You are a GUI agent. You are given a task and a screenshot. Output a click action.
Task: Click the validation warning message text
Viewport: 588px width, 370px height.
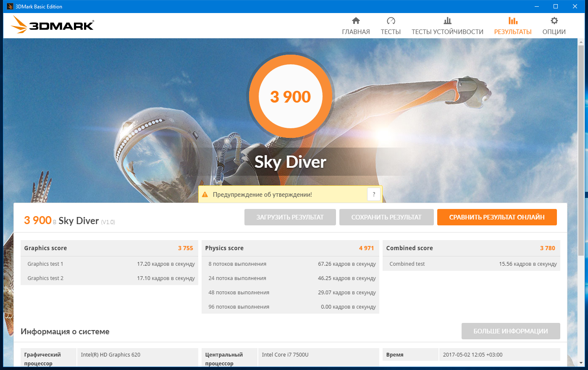pos(262,195)
